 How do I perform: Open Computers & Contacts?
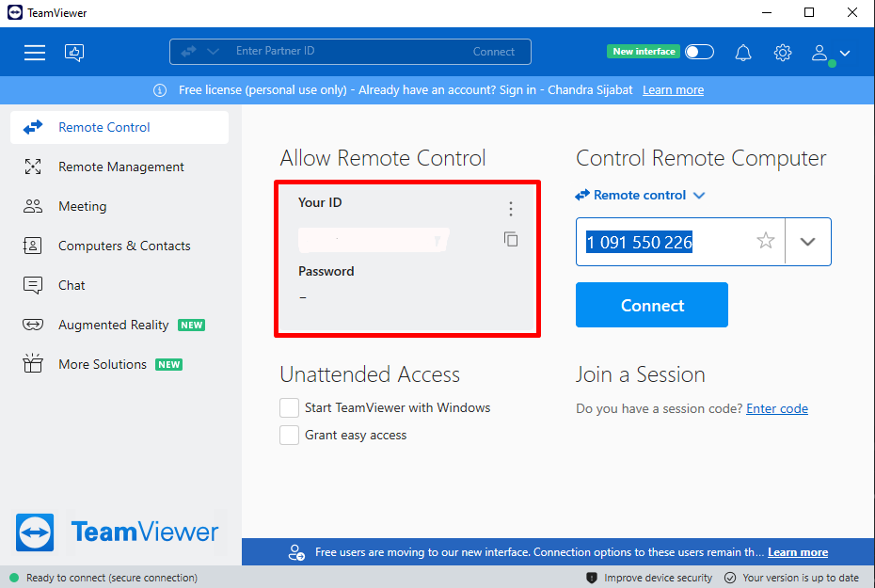point(119,246)
